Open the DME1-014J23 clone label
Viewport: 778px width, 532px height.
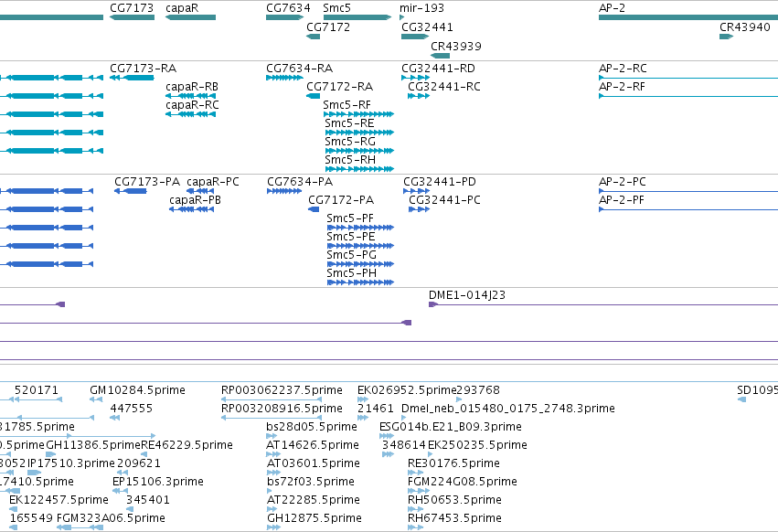[x=467, y=294]
